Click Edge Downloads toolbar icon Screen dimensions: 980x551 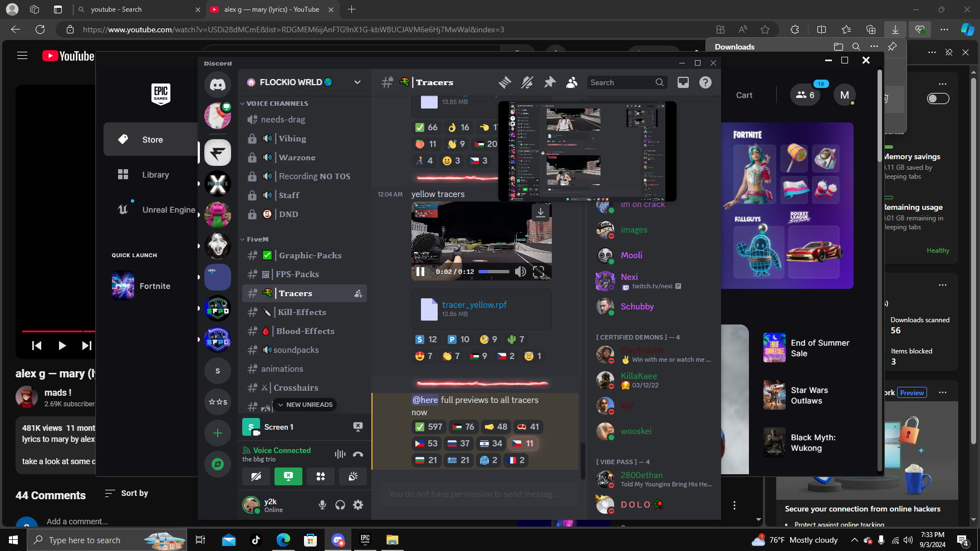pos(895,29)
